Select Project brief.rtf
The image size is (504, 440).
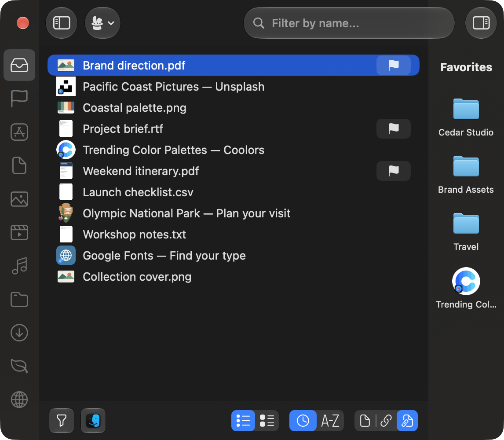(234, 128)
